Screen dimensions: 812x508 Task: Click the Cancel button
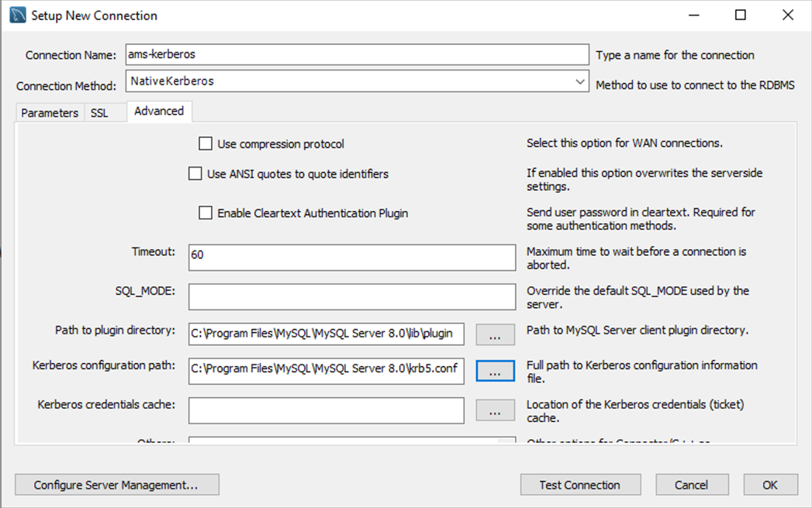pos(691,485)
